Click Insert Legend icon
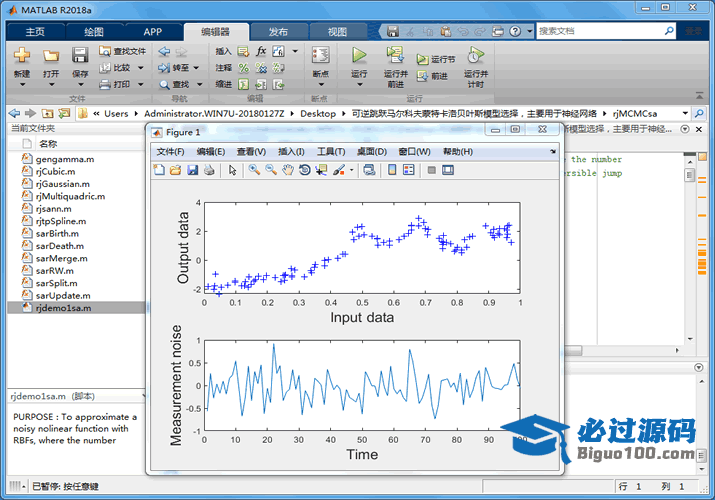 409,170
